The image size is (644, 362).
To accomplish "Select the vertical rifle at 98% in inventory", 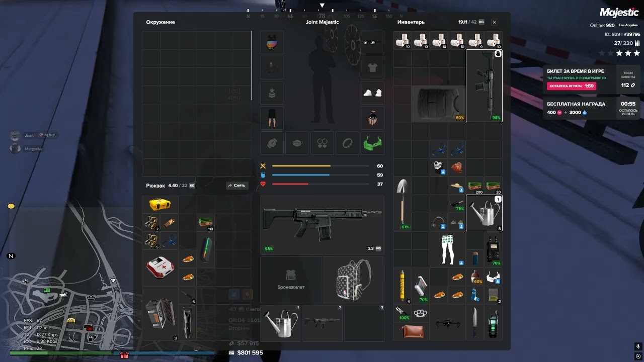I will pos(484,85).
